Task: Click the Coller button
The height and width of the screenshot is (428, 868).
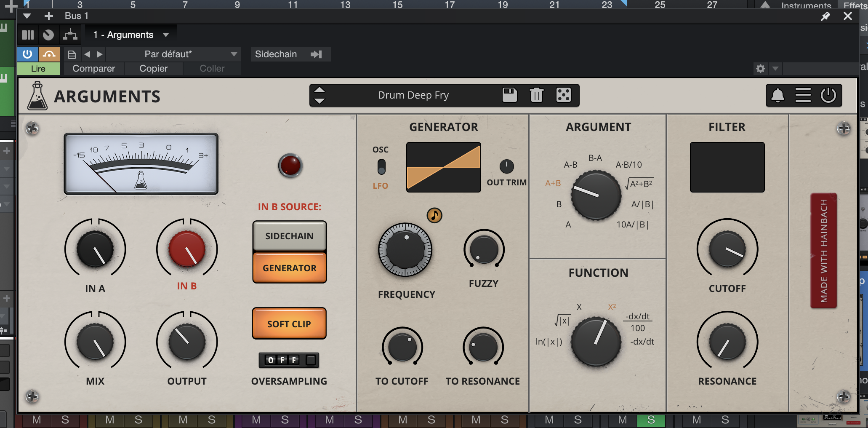Action: coord(212,69)
